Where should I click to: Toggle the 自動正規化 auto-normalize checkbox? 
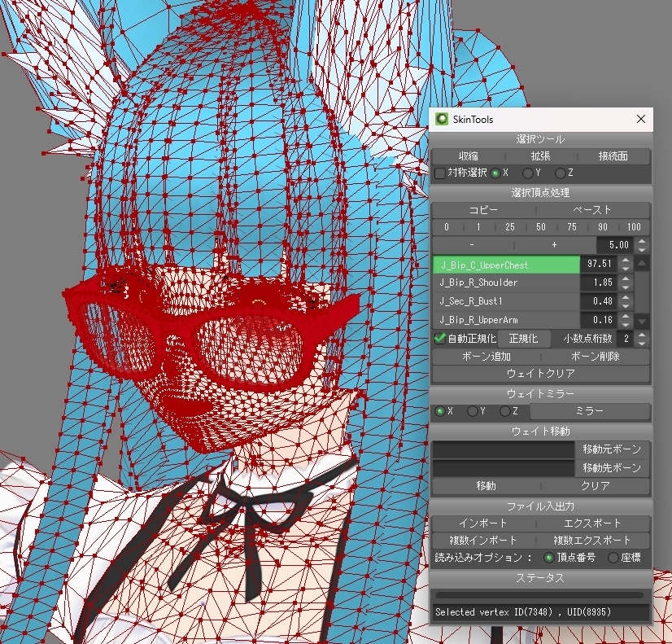click(x=439, y=339)
